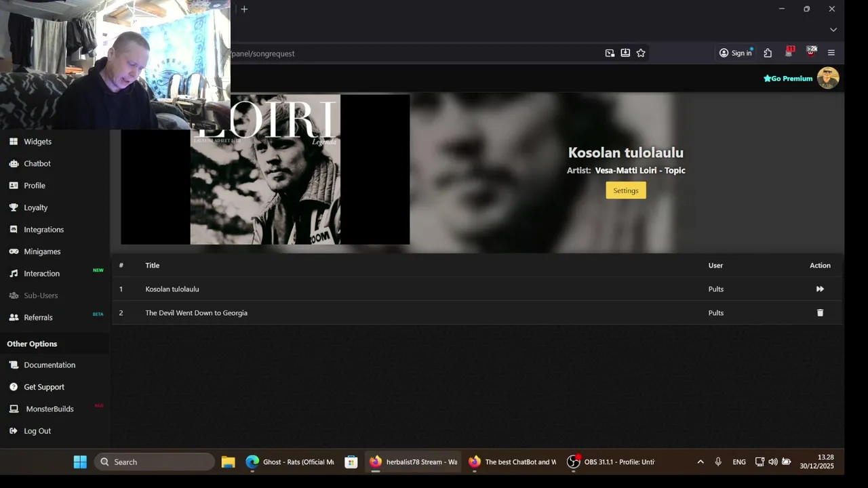Click the Loiri album cover thumbnail
The height and width of the screenshot is (488, 868).
click(x=265, y=169)
